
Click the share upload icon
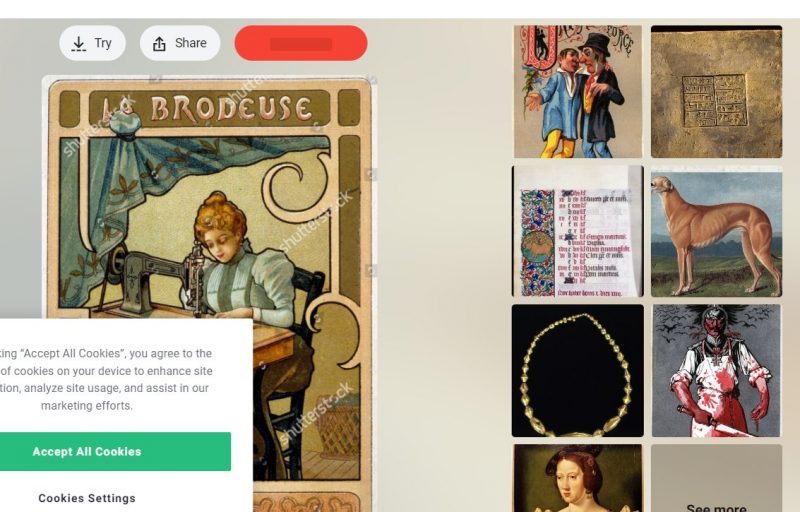[x=159, y=44]
